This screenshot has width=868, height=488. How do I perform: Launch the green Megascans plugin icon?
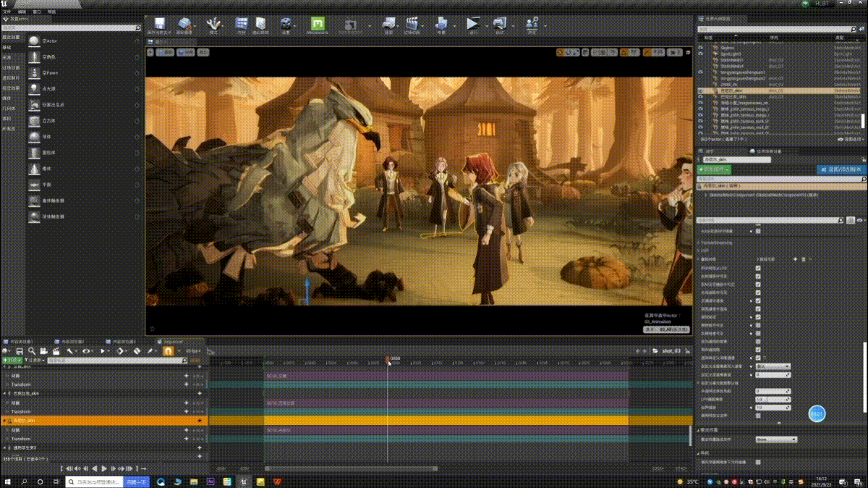click(x=317, y=25)
